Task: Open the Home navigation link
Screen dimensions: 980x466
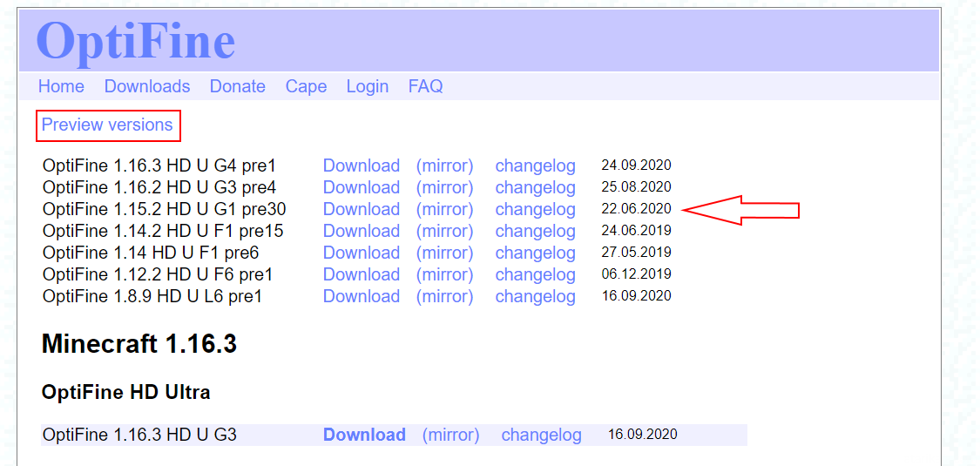Action: [x=61, y=86]
